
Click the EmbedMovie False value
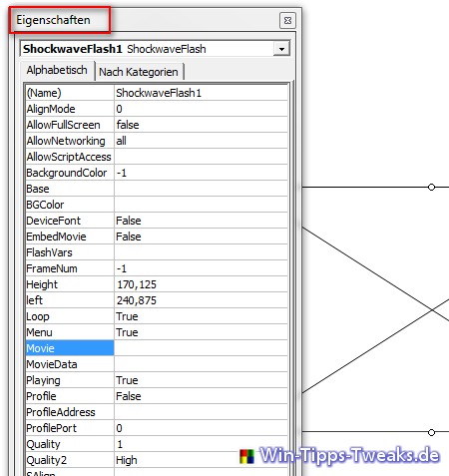201,237
